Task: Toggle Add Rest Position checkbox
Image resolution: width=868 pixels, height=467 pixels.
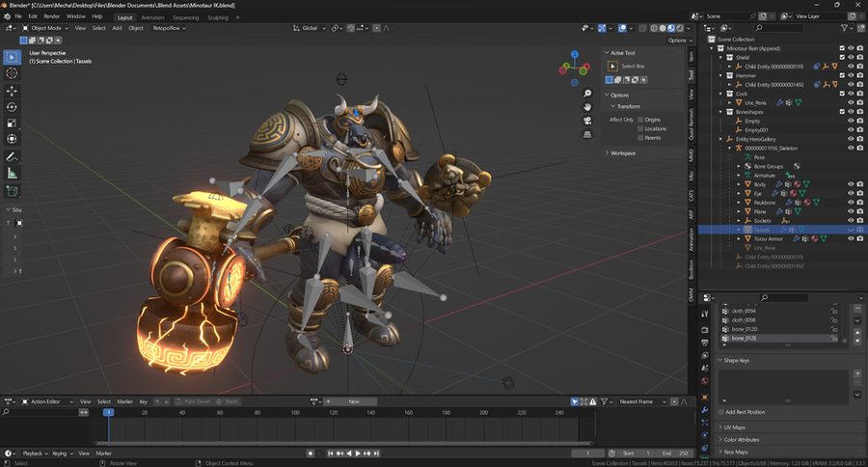Action: tap(721, 412)
